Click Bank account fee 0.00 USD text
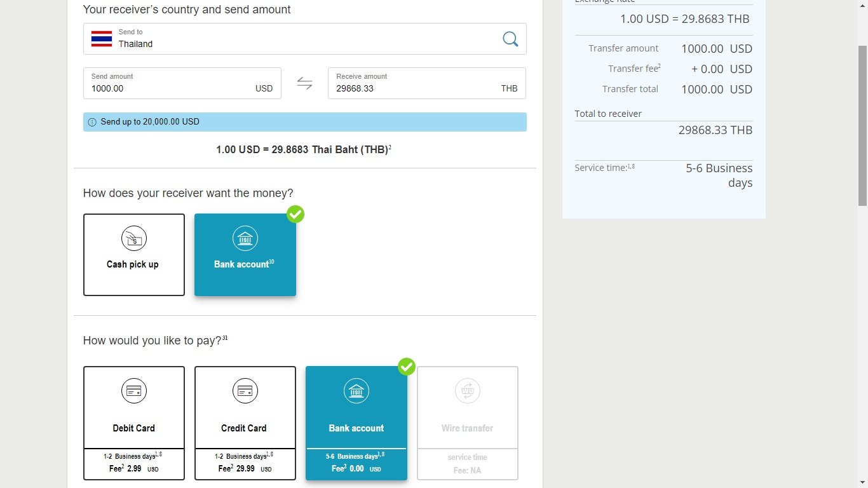Screen dimensions: 868x488 (356, 468)
